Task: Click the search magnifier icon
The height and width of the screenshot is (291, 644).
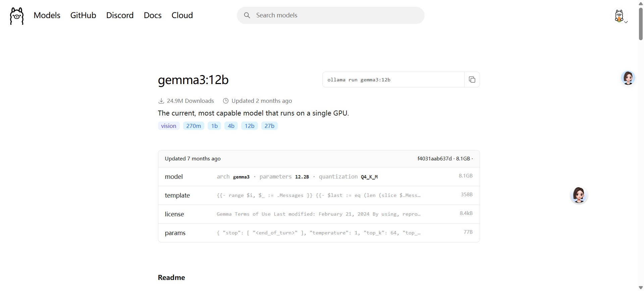Action: [x=247, y=15]
